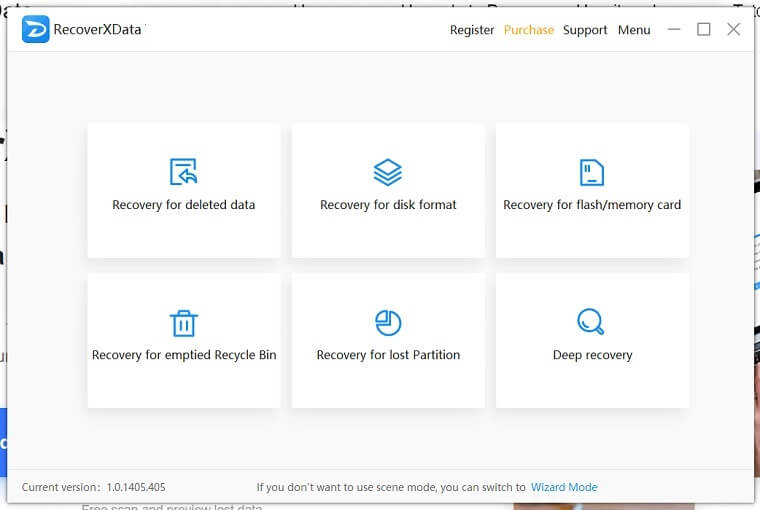Select the disk format layers icon
Image resolution: width=760 pixels, height=510 pixels.
pyautogui.click(x=388, y=172)
